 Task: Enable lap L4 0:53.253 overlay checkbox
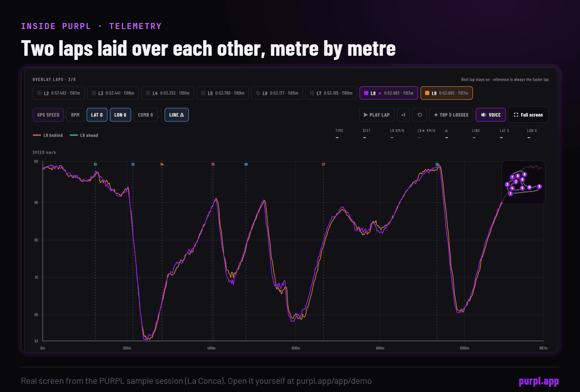click(x=148, y=93)
